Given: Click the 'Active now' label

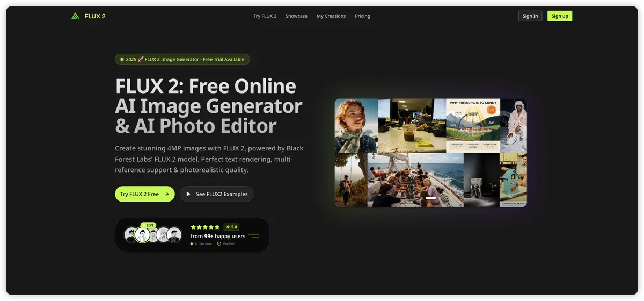Looking at the screenshot, I should click(x=203, y=244).
